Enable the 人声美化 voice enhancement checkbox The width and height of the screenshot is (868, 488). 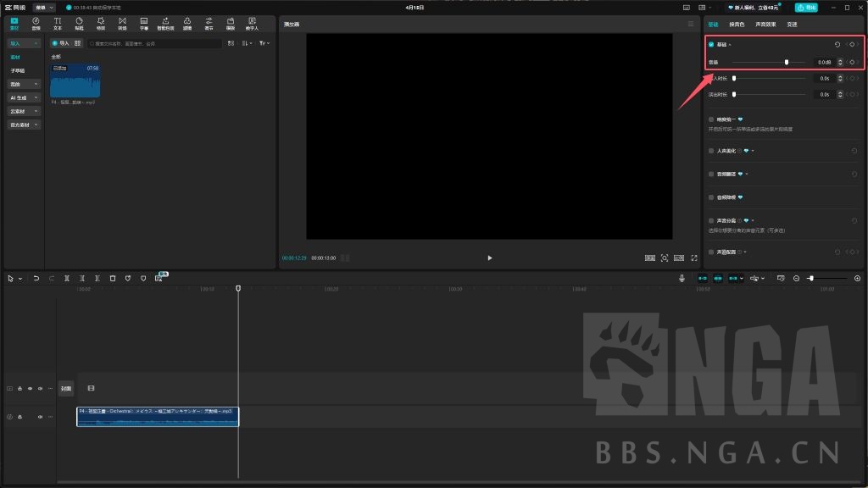[711, 151]
